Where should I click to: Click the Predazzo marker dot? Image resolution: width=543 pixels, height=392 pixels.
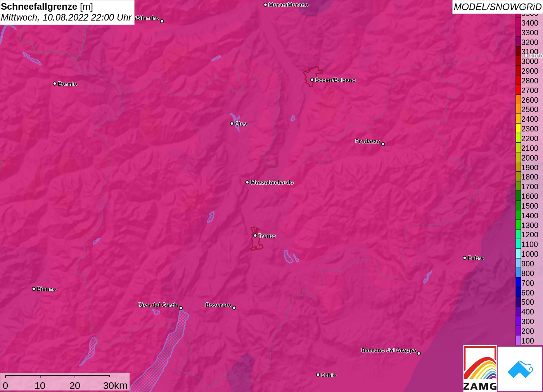point(383,144)
